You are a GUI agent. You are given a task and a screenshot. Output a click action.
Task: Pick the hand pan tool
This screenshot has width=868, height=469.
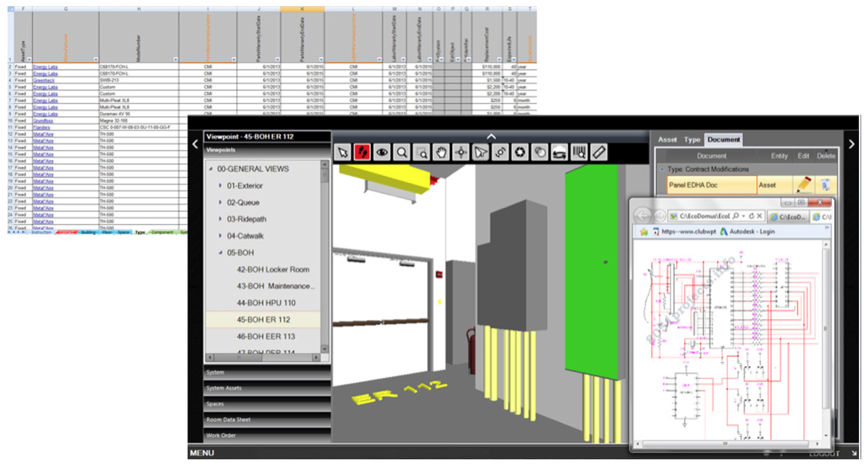(441, 153)
